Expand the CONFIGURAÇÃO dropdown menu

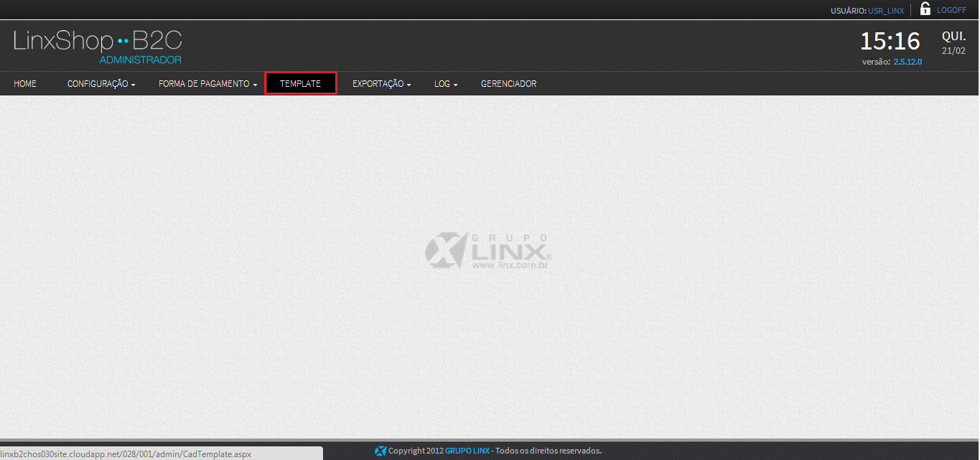pyautogui.click(x=101, y=84)
